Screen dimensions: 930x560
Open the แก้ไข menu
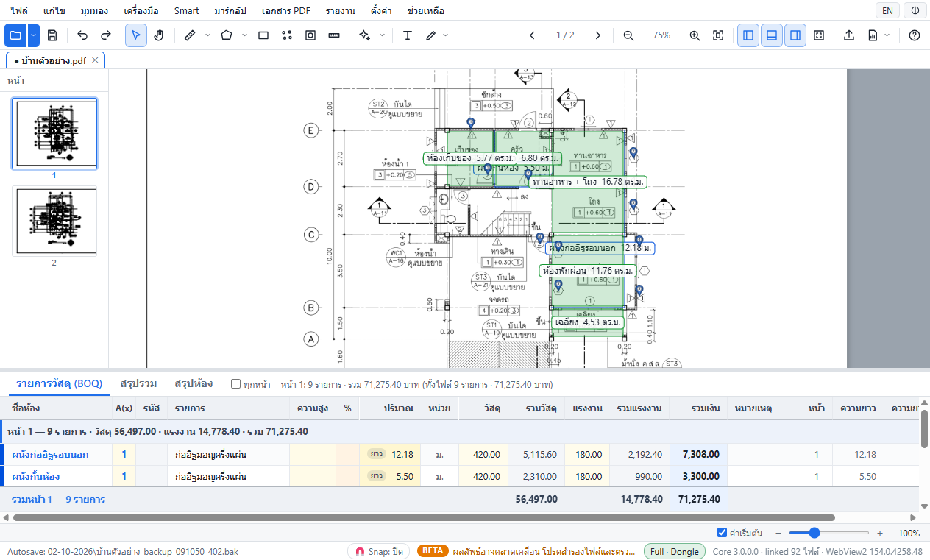pos(53,11)
